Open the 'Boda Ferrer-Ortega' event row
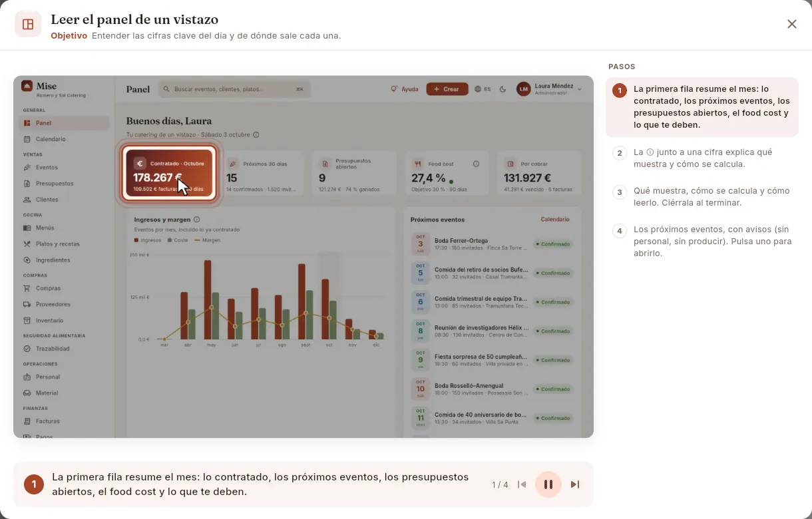The height and width of the screenshot is (519, 812). (492, 244)
